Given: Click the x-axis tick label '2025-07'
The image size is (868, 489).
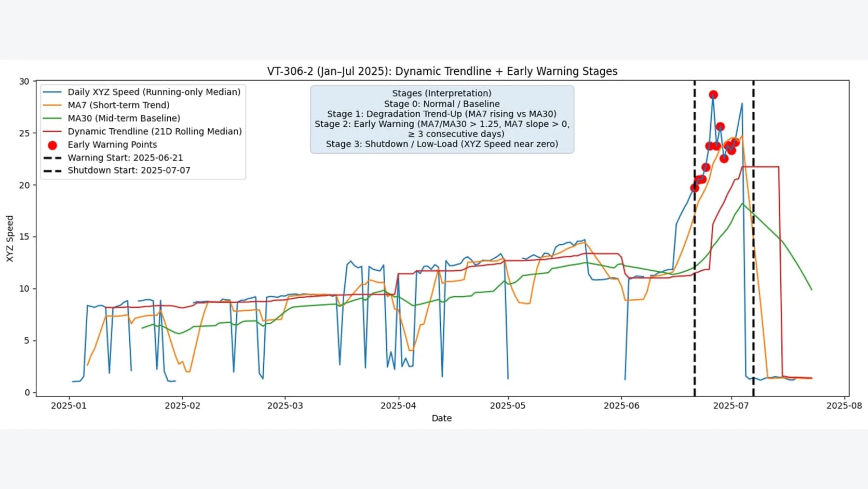Looking at the screenshot, I should (x=731, y=405).
